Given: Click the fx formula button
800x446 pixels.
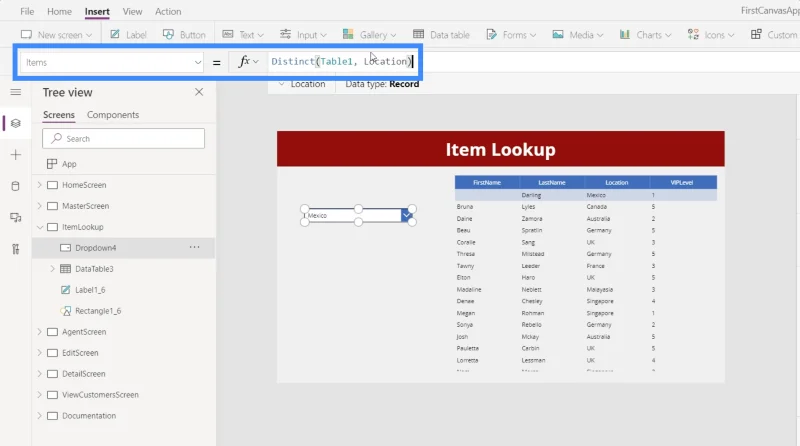Looking at the screenshot, I should point(248,62).
